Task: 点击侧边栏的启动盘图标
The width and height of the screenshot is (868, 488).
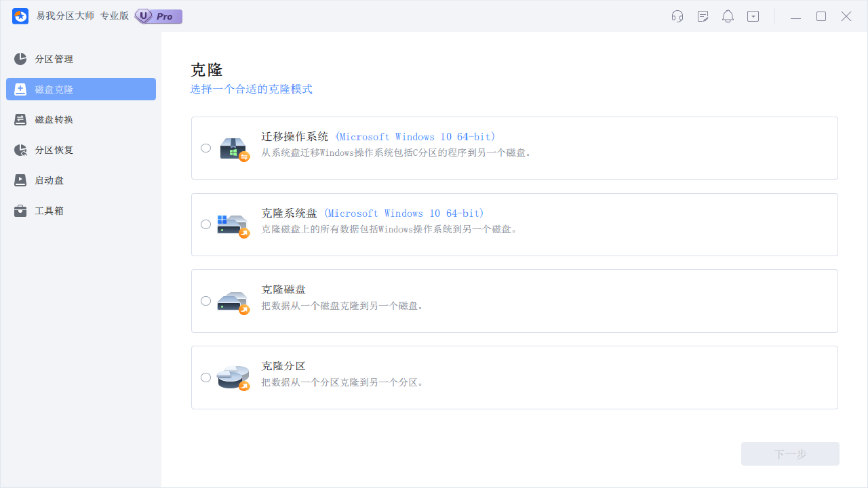Action: [20, 180]
